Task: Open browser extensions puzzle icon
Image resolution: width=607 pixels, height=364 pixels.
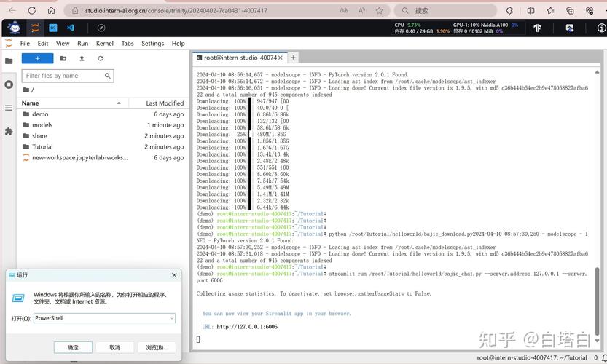Action: (x=510, y=10)
